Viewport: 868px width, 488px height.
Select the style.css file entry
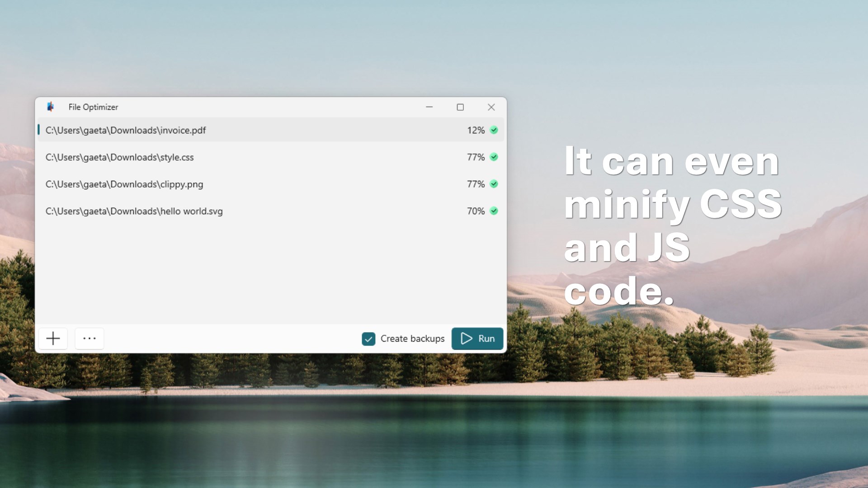point(271,157)
